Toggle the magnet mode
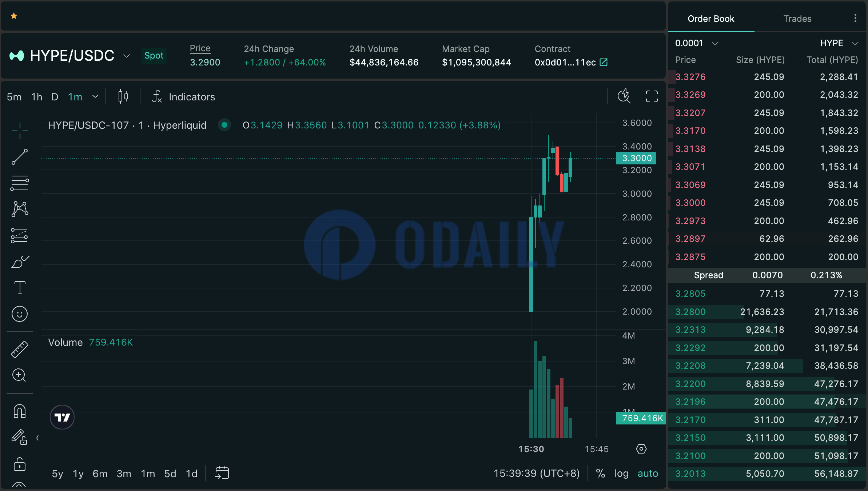868x491 pixels. (20, 411)
